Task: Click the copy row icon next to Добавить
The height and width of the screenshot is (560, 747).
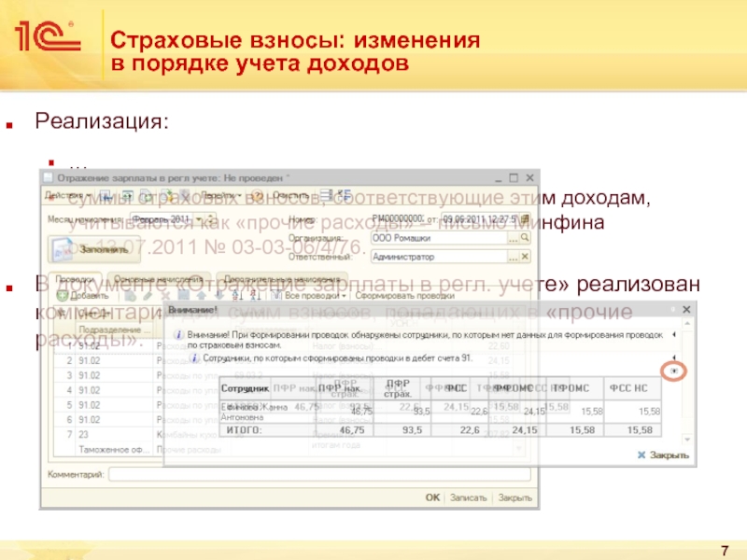Action: coord(130,296)
